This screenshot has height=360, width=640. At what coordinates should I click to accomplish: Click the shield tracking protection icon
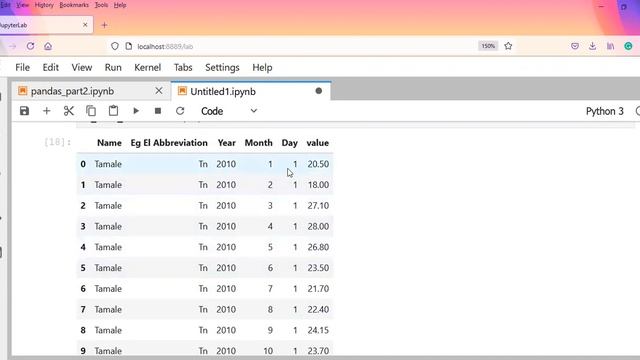point(115,46)
